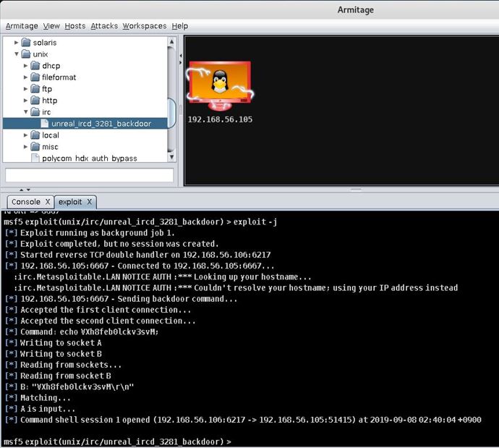Click left collapse arrow on pane divider

(x=181, y=56)
